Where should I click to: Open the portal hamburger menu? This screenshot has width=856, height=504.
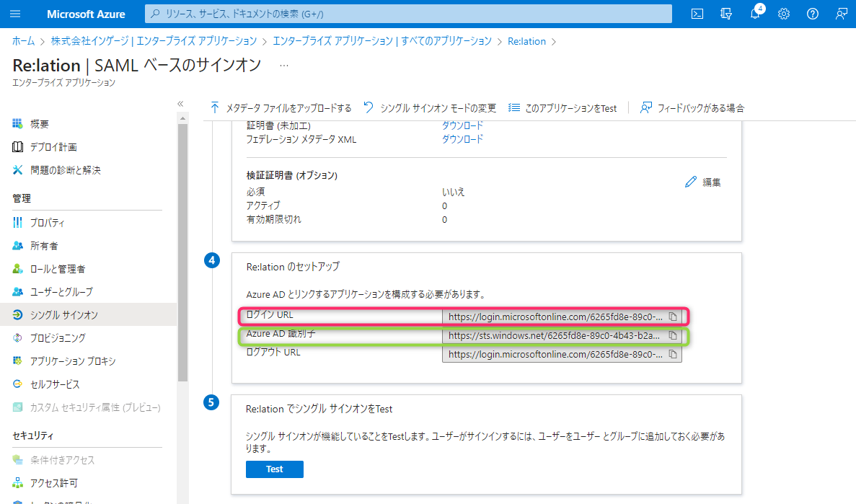point(15,14)
